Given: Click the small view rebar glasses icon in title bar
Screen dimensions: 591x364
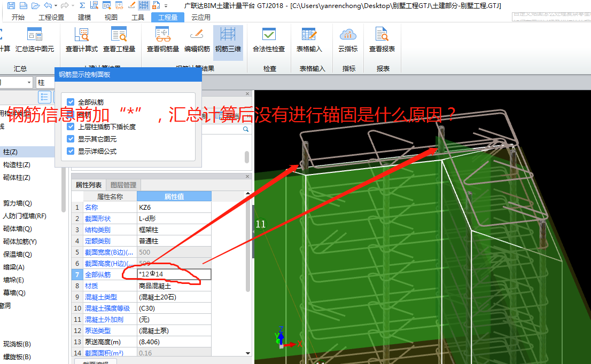Looking at the screenshot, I should (119, 6).
